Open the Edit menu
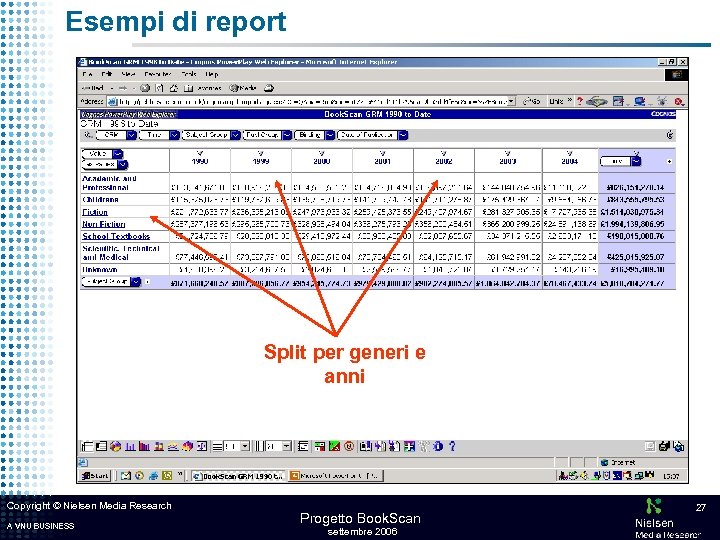The height and width of the screenshot is (540, 720). 107,74
